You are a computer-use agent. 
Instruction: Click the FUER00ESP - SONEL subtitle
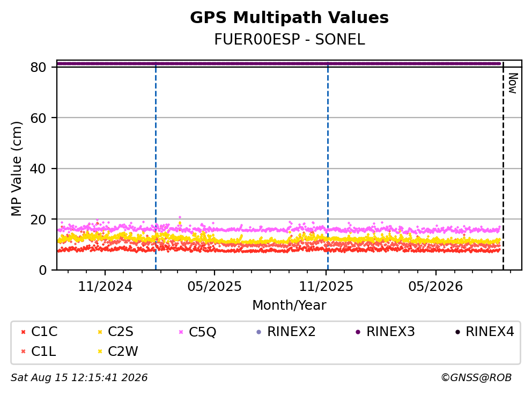(290, 40)
